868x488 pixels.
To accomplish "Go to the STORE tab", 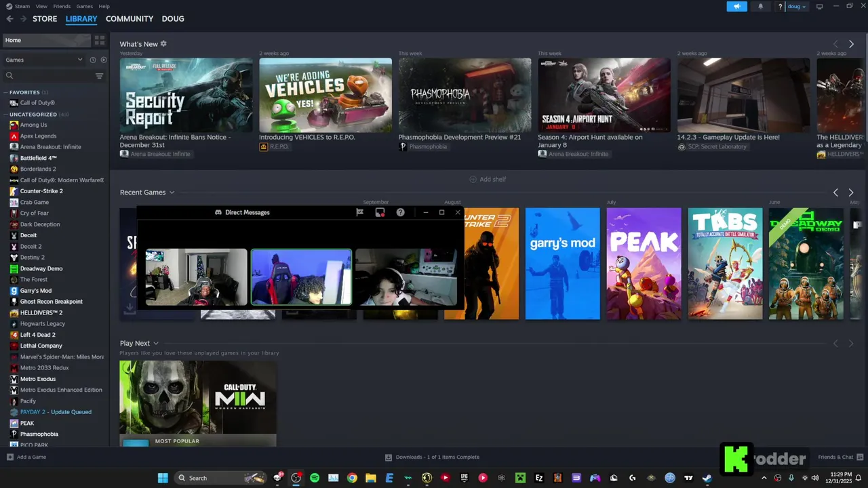I will 45,19.
